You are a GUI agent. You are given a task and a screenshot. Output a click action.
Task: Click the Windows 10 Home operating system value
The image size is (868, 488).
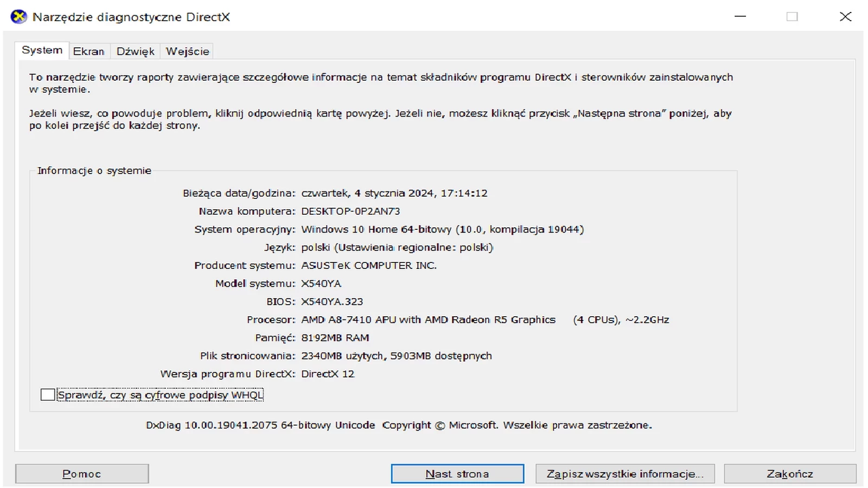[x=442, y=229]
